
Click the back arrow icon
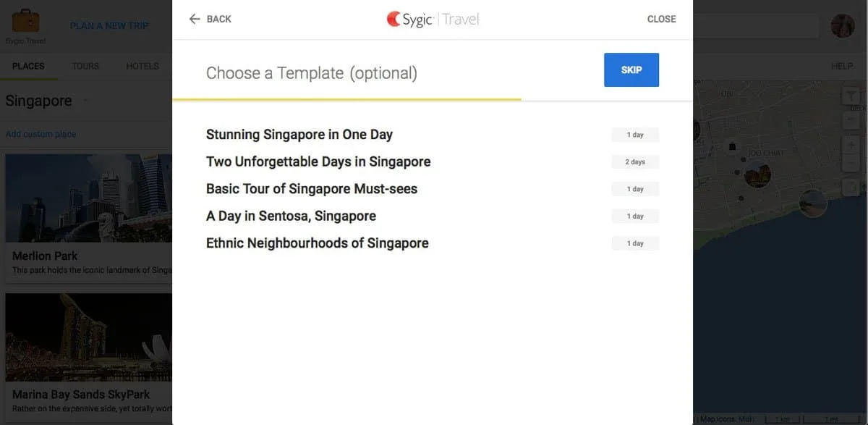pyautogui.click(x=194, y=19)
